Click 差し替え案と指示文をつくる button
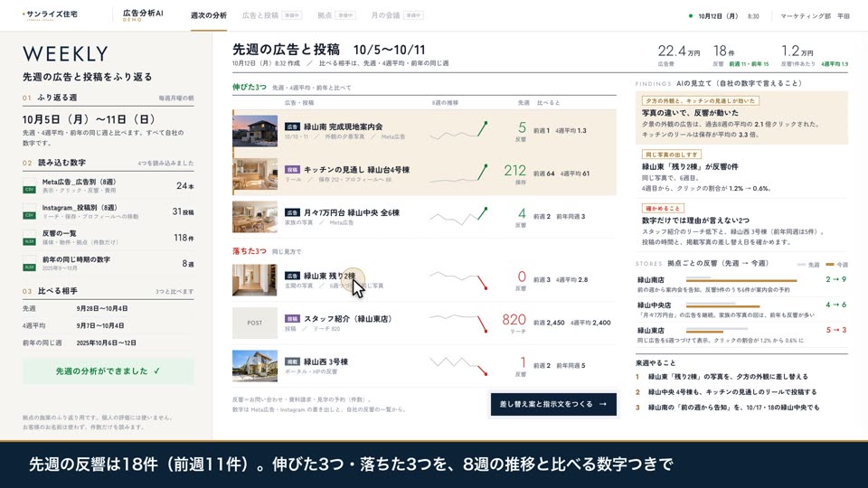 click(553, 405)
